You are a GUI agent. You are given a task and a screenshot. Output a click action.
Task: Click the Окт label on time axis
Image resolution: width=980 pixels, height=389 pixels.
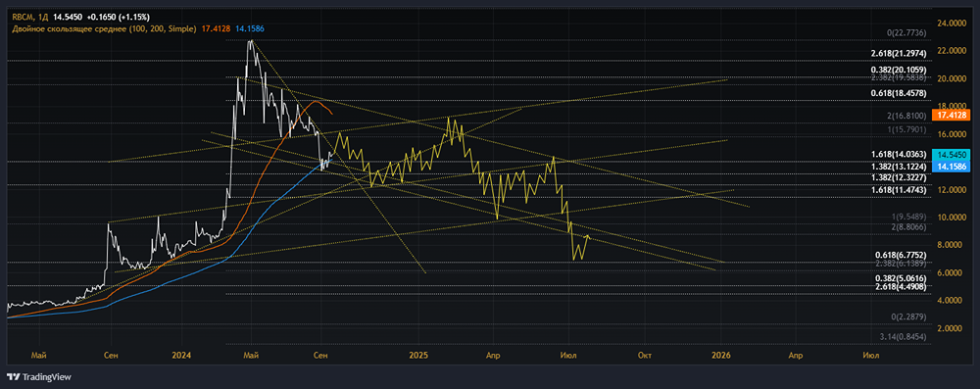[645, 356]
